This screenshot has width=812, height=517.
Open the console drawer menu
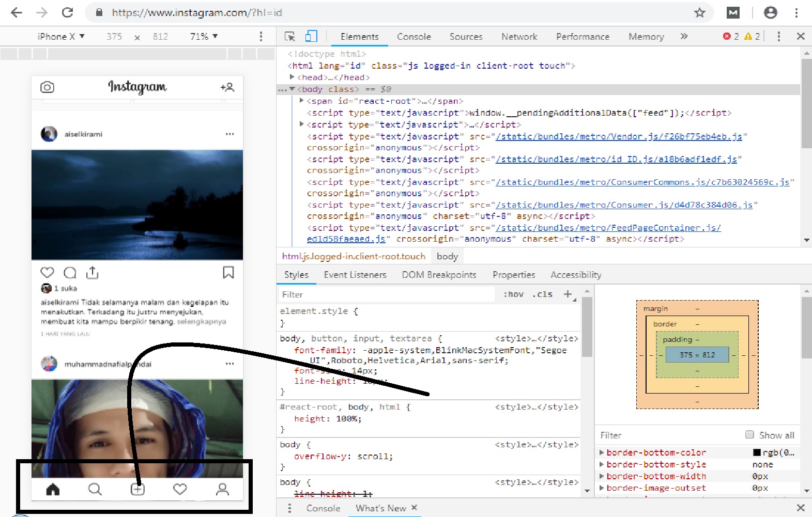pyautogui.click(x=289, y=508)
